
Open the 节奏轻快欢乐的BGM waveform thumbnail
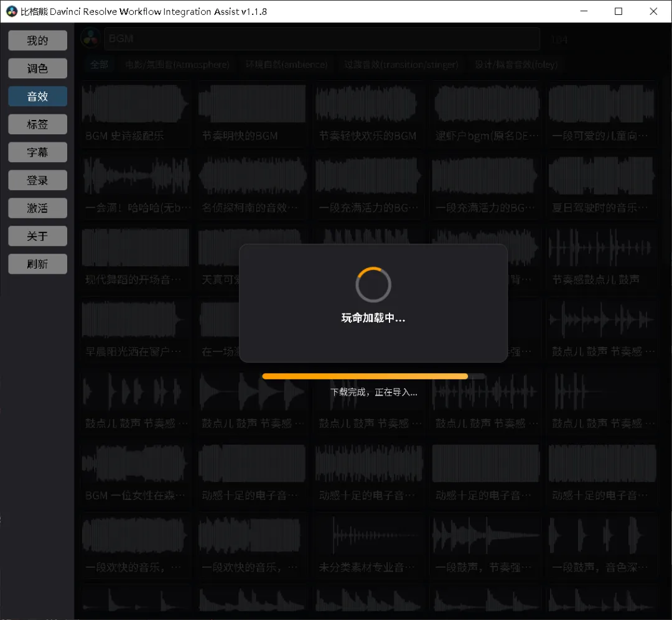(x=368, y=103)
